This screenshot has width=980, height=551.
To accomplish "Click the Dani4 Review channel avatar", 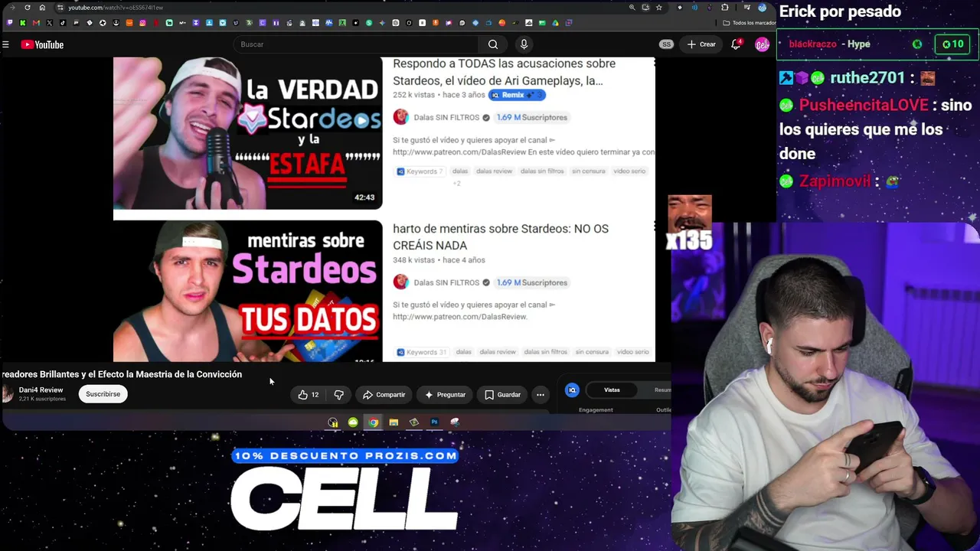I will click(x=8, y=394).
